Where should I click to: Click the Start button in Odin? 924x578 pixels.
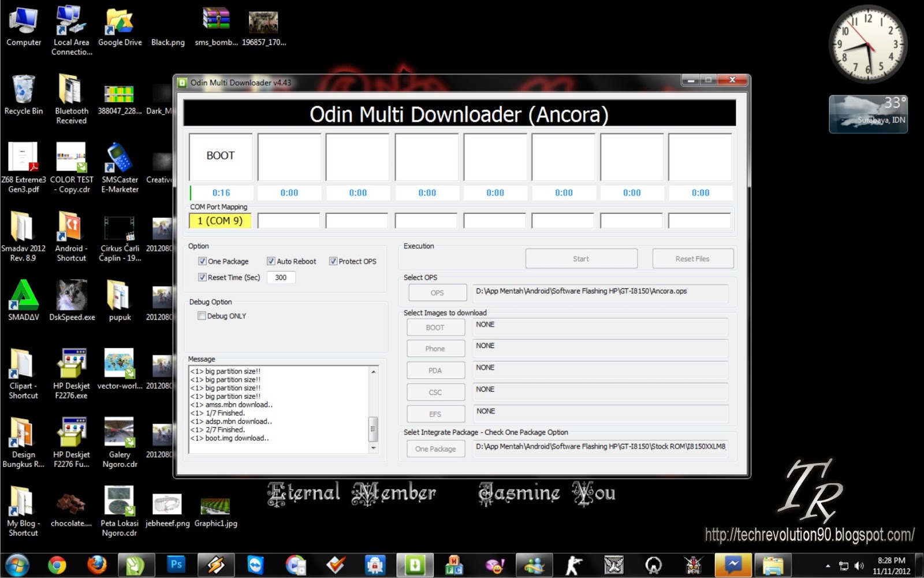tap(582, 259)
